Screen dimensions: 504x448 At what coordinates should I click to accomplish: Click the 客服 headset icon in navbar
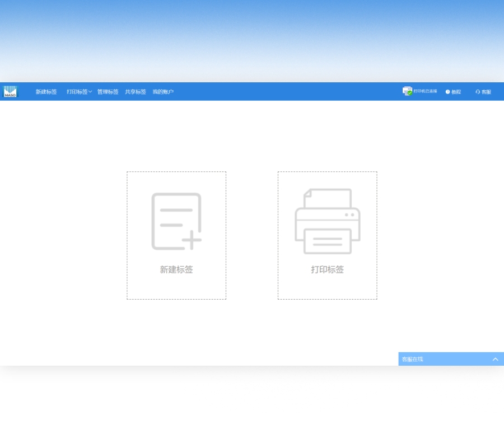click(478, 92)
